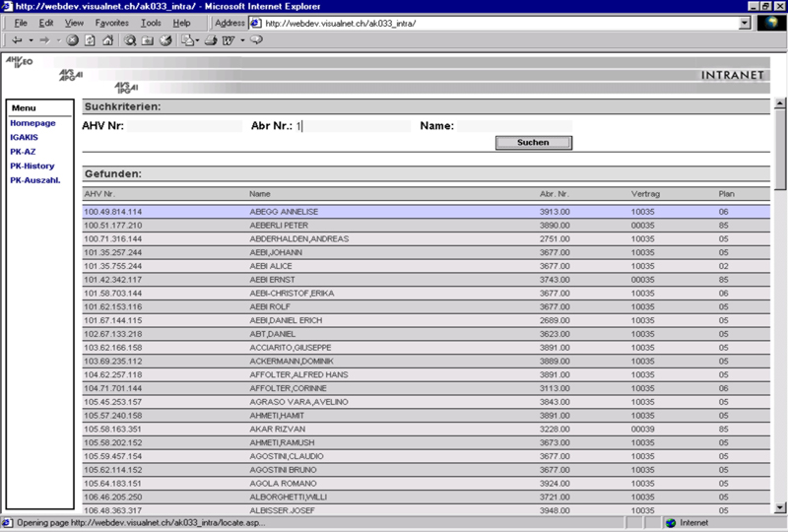788x532 pixels.
Task: Open the Favorites folder icon
Action: 147,40
